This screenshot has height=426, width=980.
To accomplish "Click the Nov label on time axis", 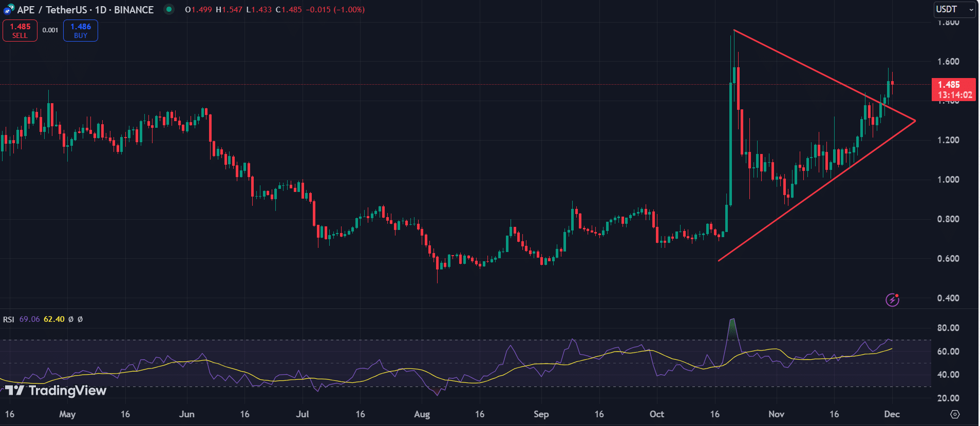I will [776, 414].
